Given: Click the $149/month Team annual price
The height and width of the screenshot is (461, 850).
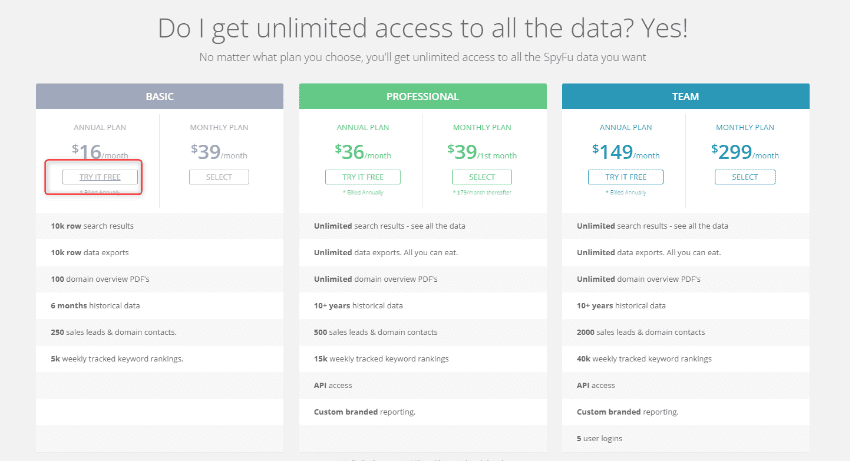Looking at the screenshot, I should point(626,152).
